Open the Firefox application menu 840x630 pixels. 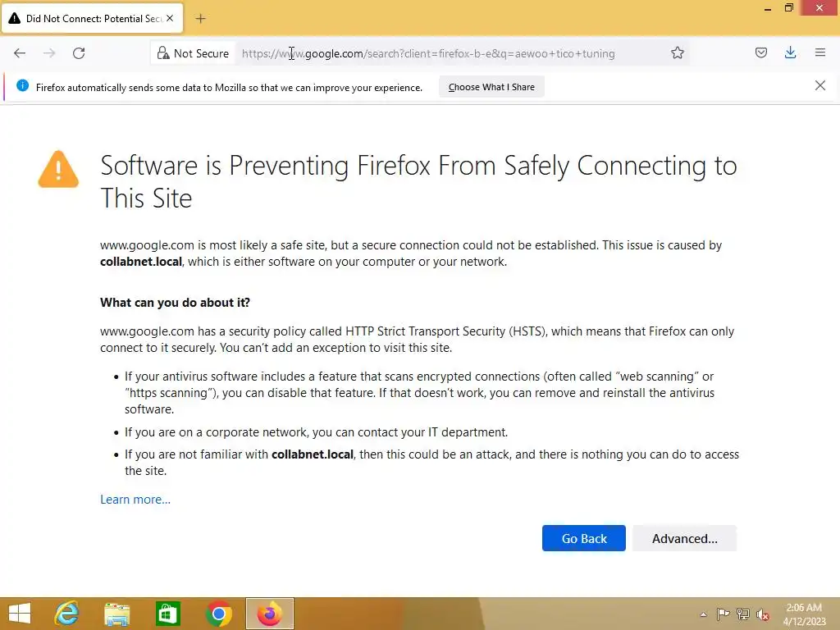pyautogui.click(x=819, y=53)
